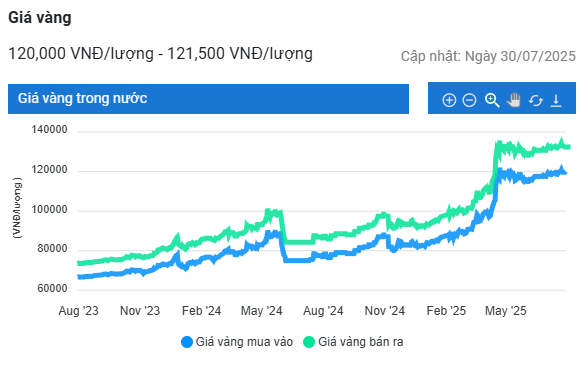This screenshot has height=369, width=588.
Task: Click the May '25 x-axis label
Action: (x=506, y=310)
